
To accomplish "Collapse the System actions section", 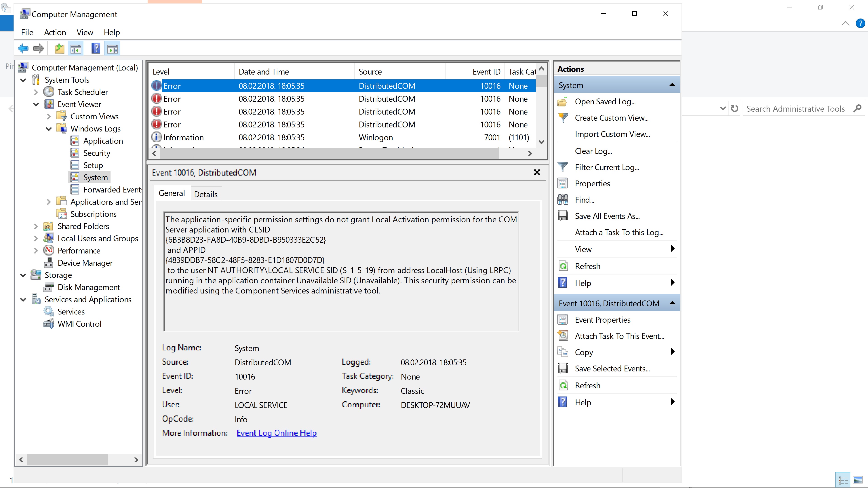I will point(672,85).
